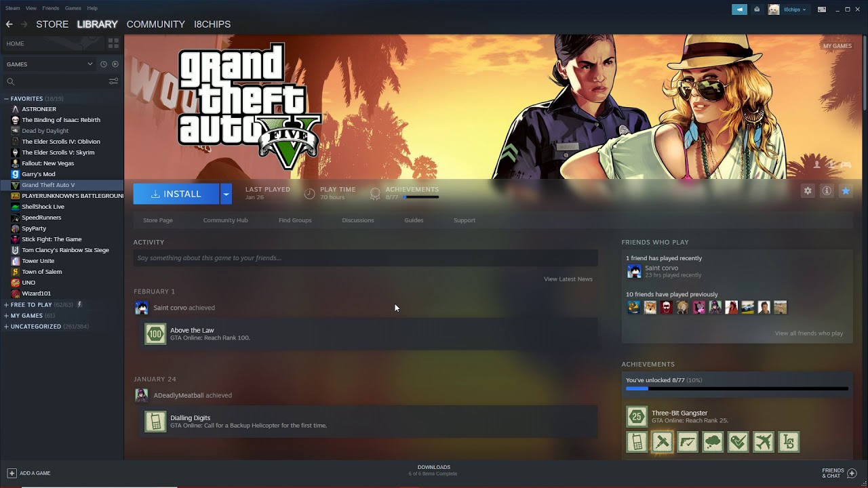Viewport: 868px width, 488px height.
Task: Click the say something activity input
Action: pos(366,258)
